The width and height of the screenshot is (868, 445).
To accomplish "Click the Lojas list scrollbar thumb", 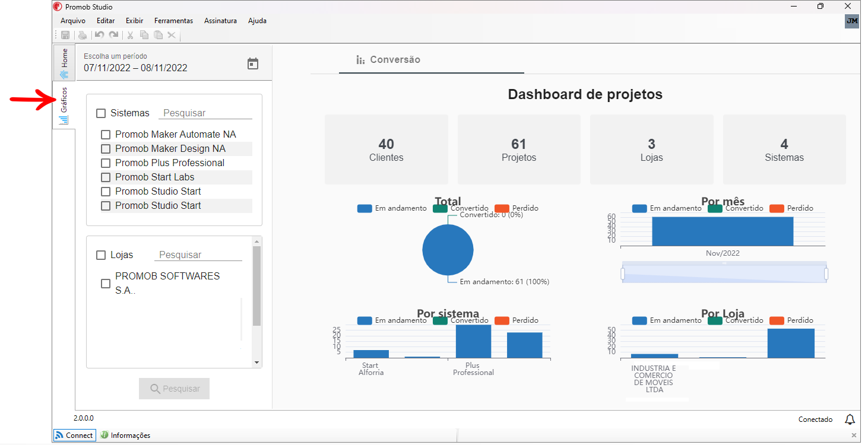I will [256, 286].
